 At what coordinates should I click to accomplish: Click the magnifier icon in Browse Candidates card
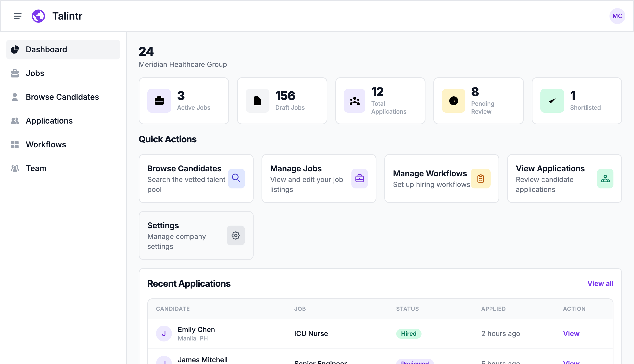click(x=236, y=178)
